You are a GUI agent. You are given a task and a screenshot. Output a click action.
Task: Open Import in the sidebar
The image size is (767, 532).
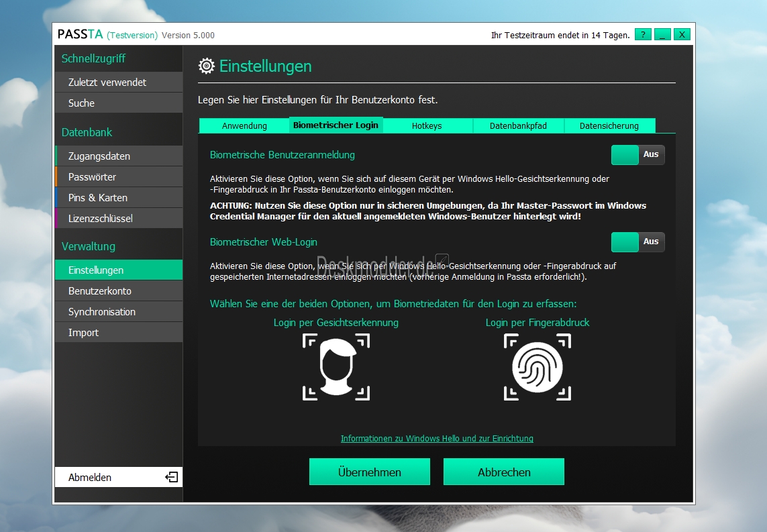[118, 333]
